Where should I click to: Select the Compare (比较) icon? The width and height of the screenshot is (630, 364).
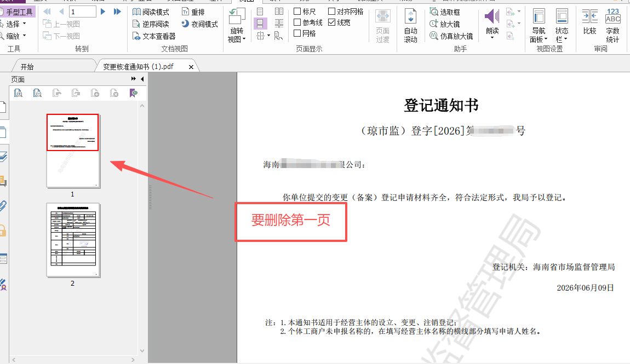[590, 22]
